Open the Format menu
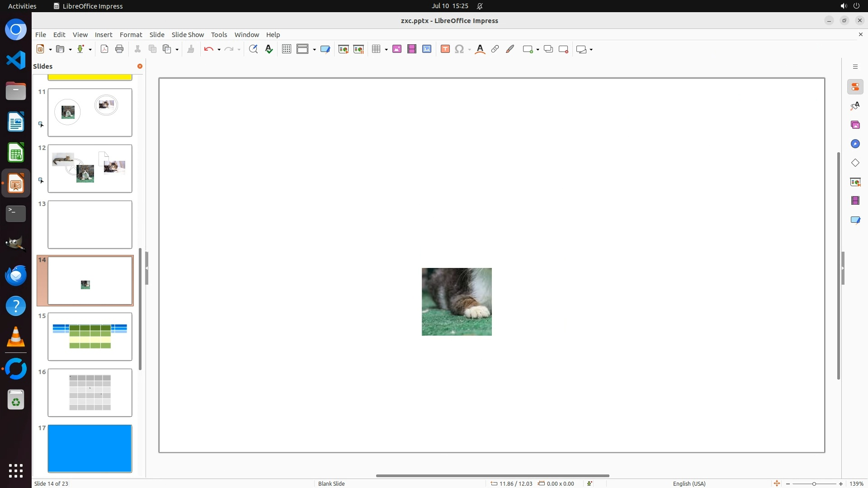 click(x=131, y=35)
